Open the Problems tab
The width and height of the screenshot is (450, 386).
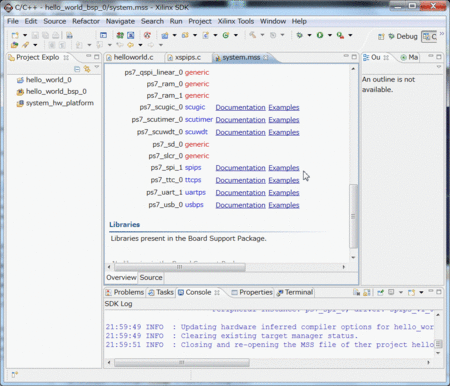(x=125, y=292)
